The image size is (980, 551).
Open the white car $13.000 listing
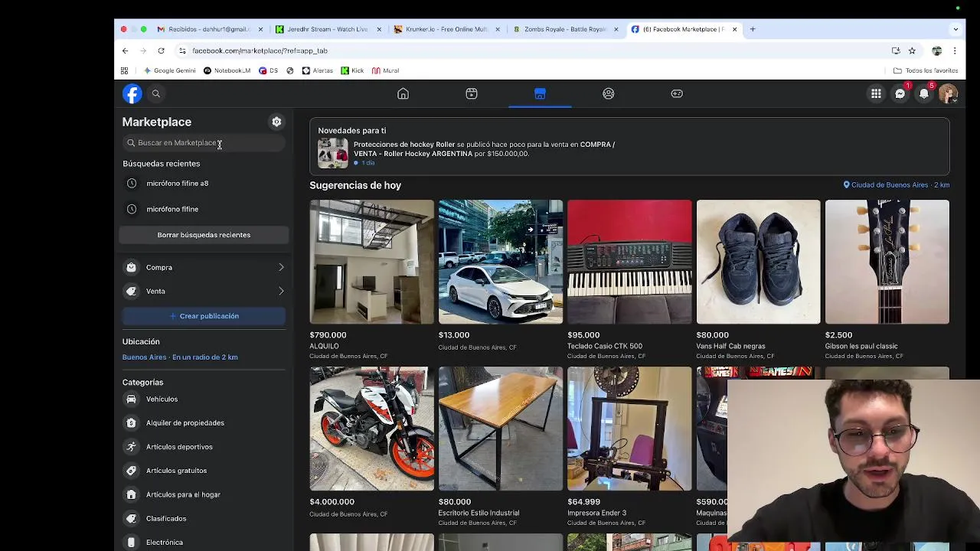point(501,262)
